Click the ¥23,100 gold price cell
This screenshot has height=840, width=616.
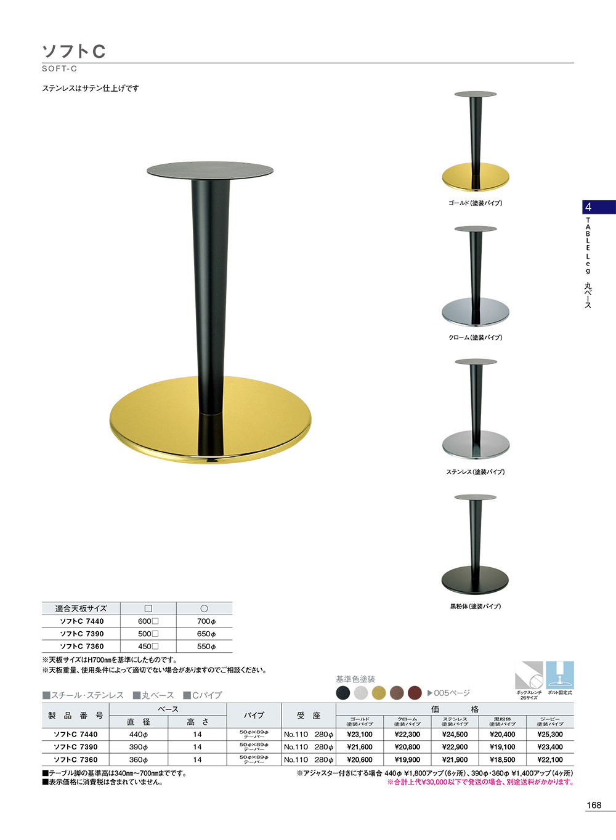pos(360,734)
